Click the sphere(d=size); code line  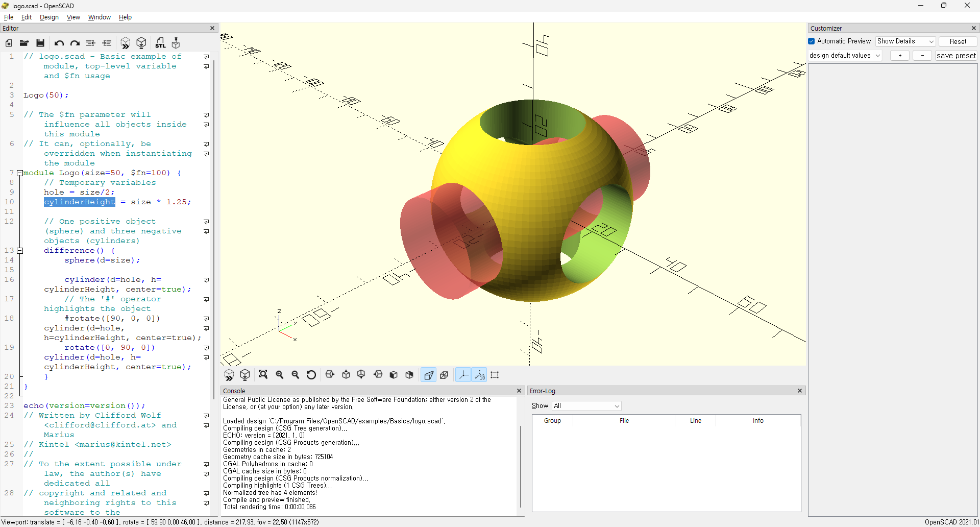[x=102, y=260]
